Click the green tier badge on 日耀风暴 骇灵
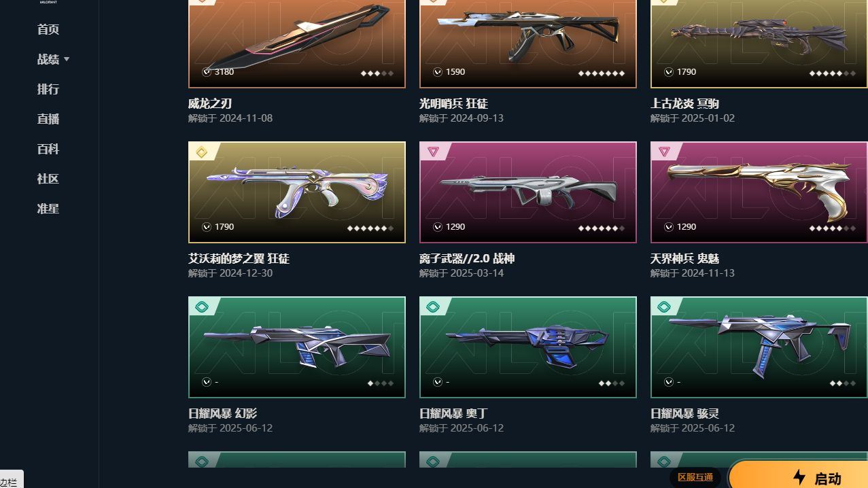The image size is (868, 488). [664, 307]
